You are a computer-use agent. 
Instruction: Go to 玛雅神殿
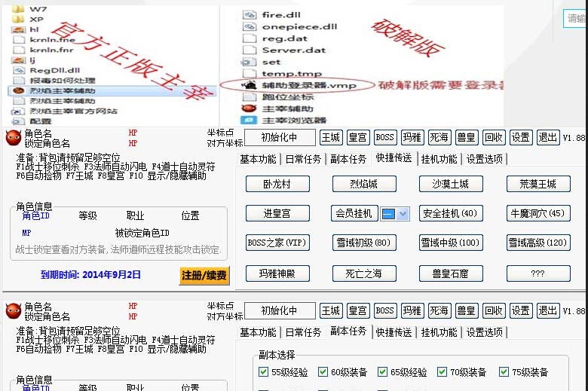(277, 273)
